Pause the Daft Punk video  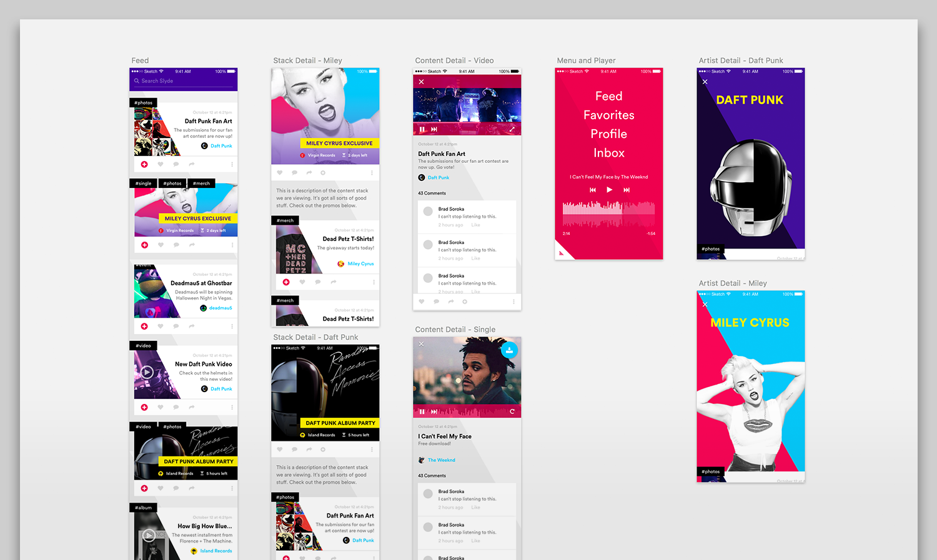(422, 129)
